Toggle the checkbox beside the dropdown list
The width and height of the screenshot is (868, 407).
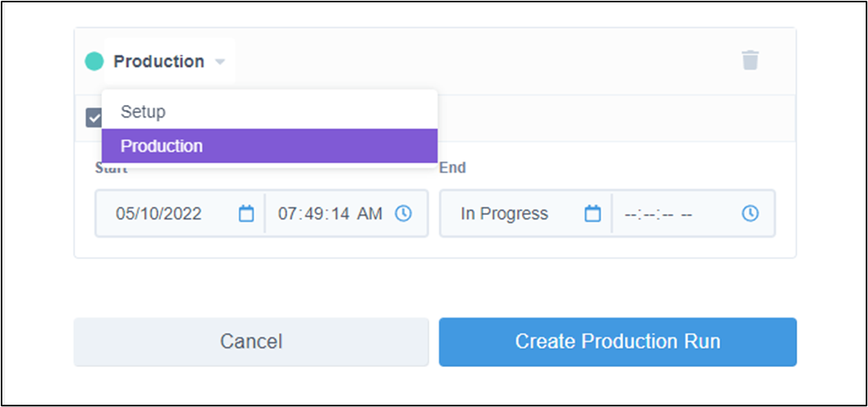click(x=93, y=118)
